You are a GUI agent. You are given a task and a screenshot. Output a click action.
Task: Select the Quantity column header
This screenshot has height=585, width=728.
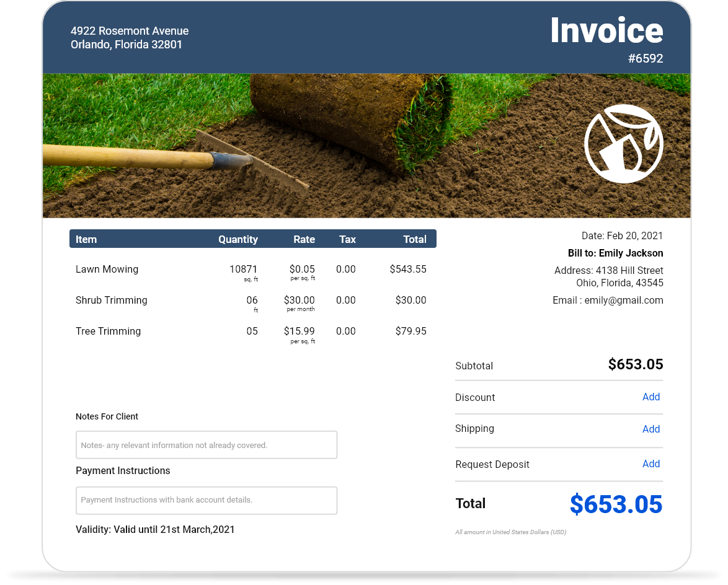tap(238, 239)
